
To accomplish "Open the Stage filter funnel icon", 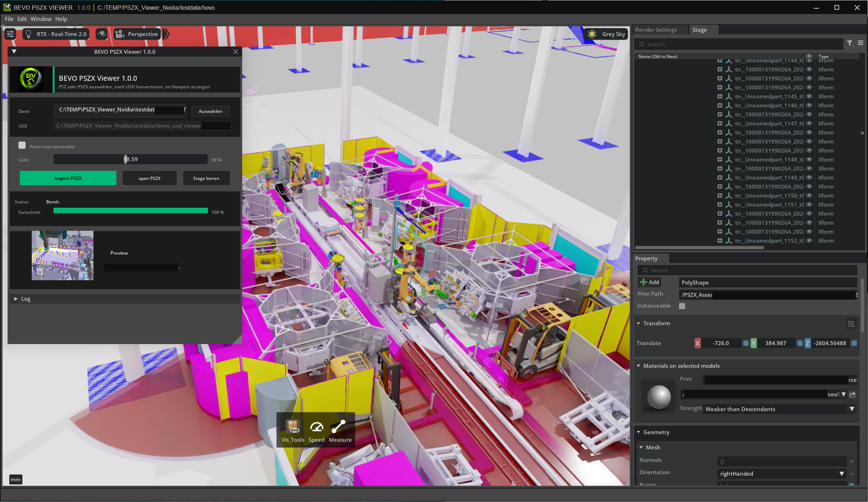I will (x=850, y=43).
